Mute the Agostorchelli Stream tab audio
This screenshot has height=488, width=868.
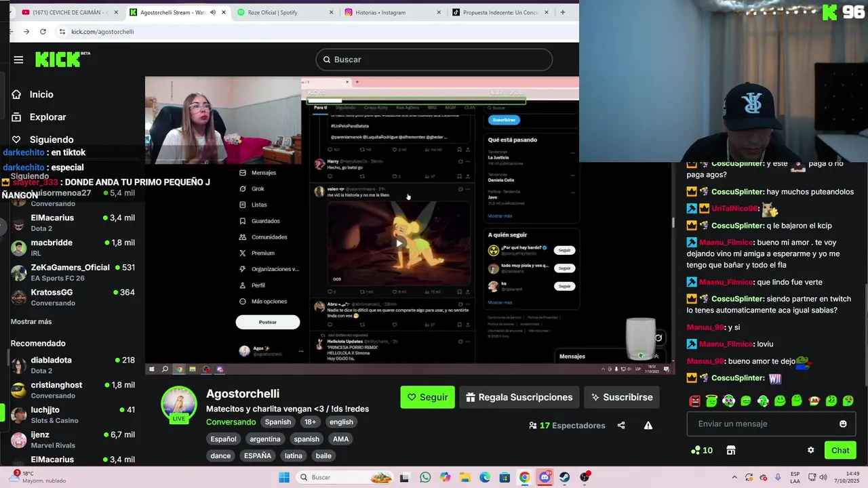coord(212,12)
